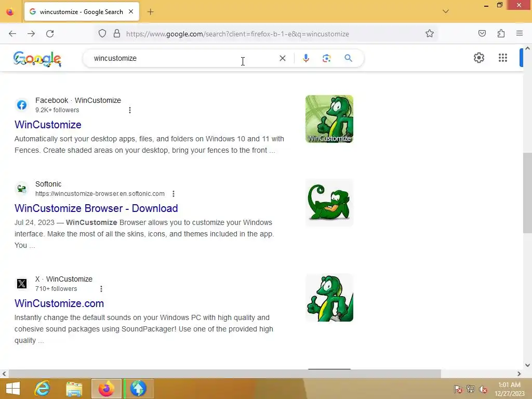This screenshot has height=399, width=532.
Task: Submit search with magnifying glass
Action: (348, 58)
